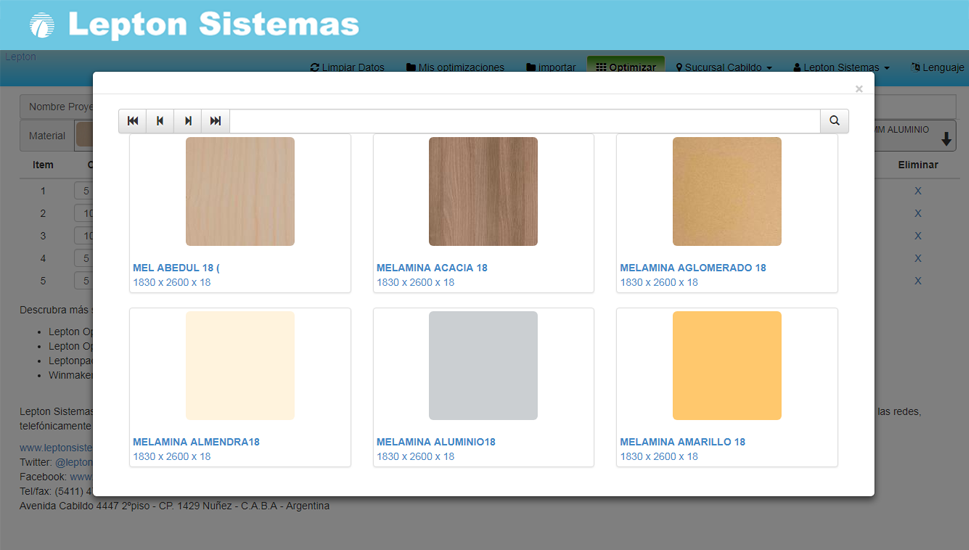The image size is (969, 550).
Task: Click the material search text field
Action: [525, 121]
